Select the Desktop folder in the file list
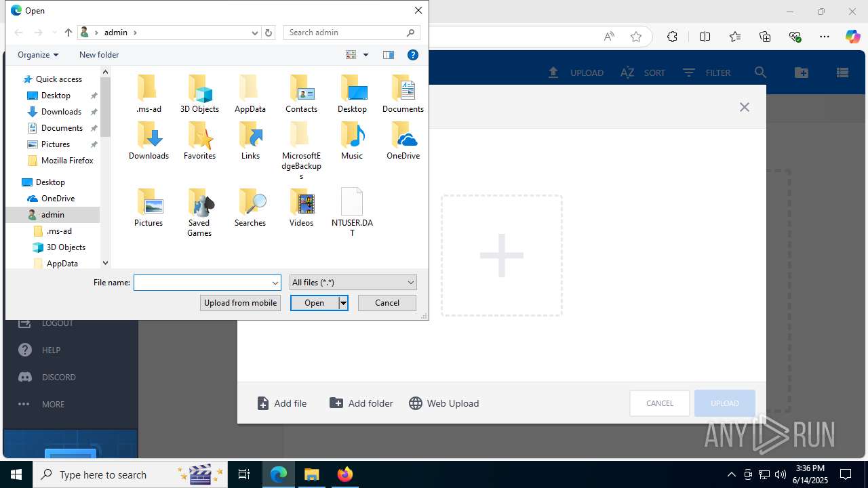The image size is (868, 488). pyautogui.click(x=352, y=94)
